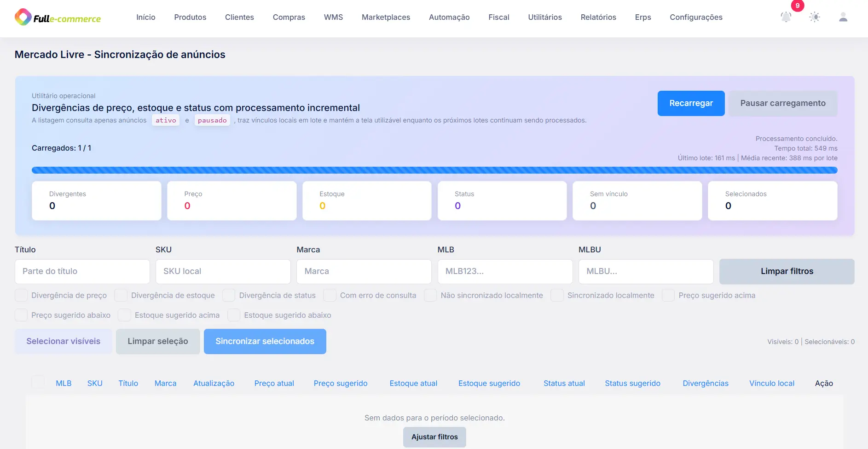Viewport: 868px width, 449px height.
Task: Click the Limpar filtros button
Action: 787,271
